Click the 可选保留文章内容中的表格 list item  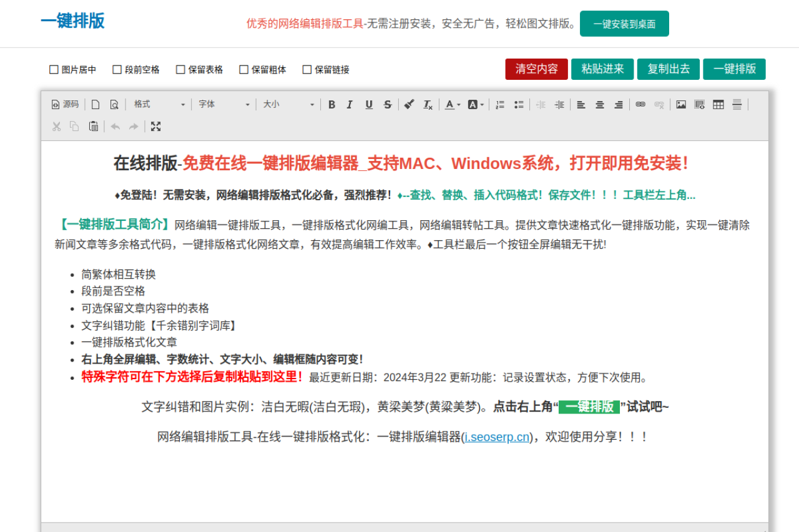(x=145, y=308)
